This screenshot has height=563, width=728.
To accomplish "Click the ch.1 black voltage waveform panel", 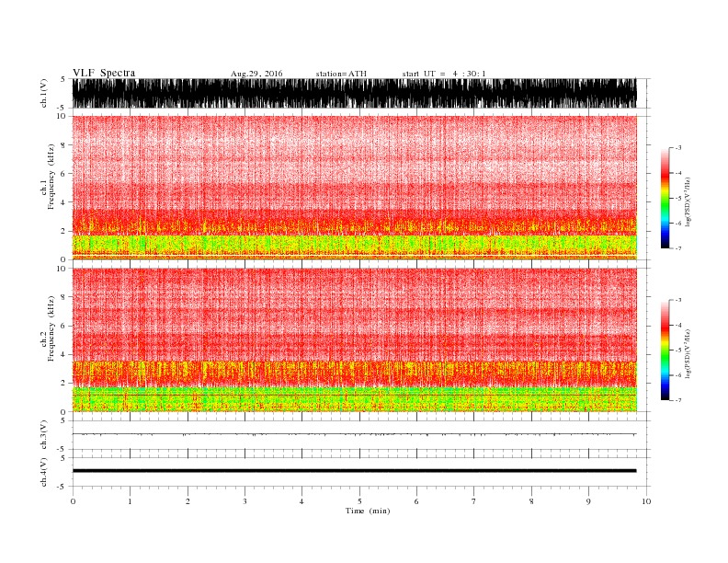I will pyautogui.click(x=354, y=93).
